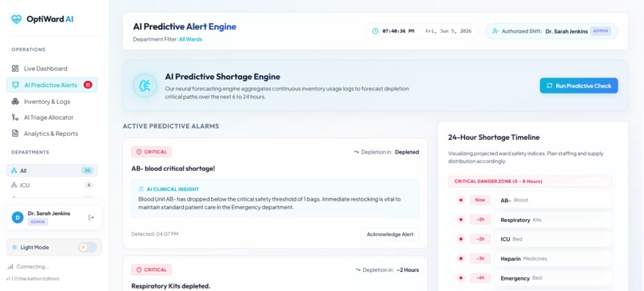Open Inventory & Logs icon
The width and height of the screenshot is (644, 291).
[15, 102]
